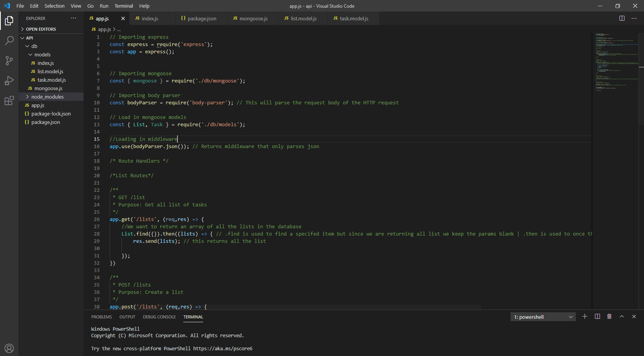Image resolution: width=644 pixels, height=356 pixels.
Task: Open package-lock.json in the file tree
Action: click(51, 114)
